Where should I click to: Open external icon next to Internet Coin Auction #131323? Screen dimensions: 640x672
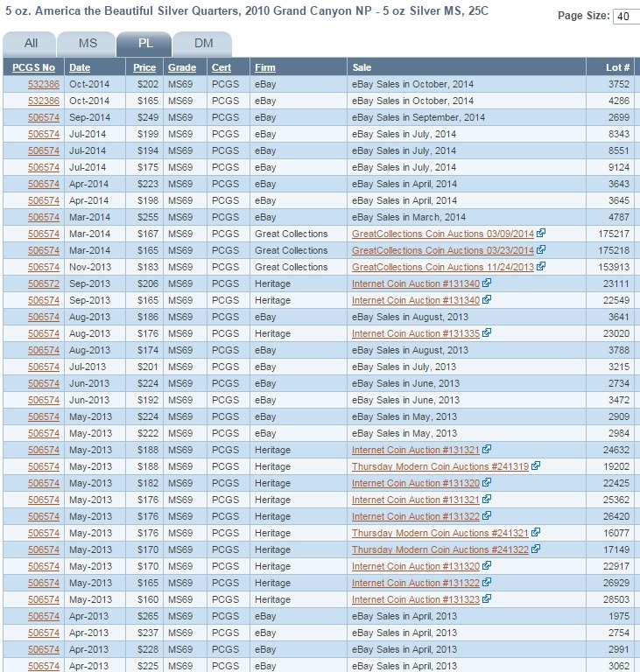pos(487,598)
